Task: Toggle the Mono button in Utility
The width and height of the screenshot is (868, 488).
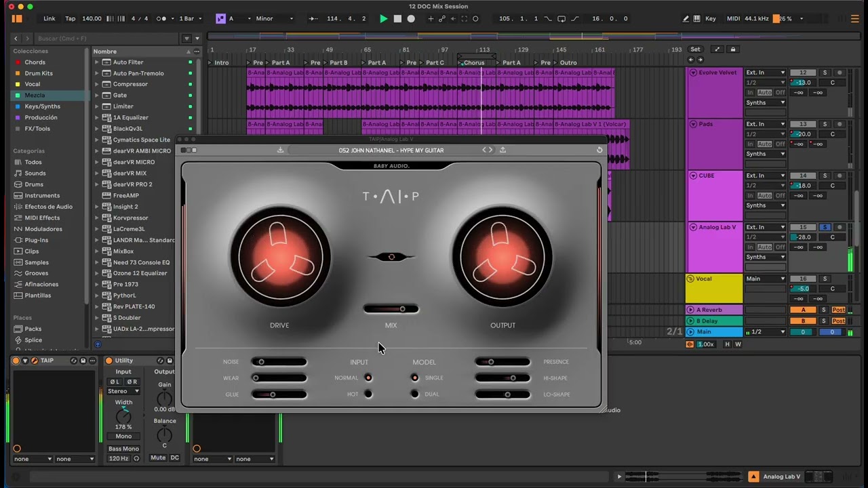Action: coord(123,436)
